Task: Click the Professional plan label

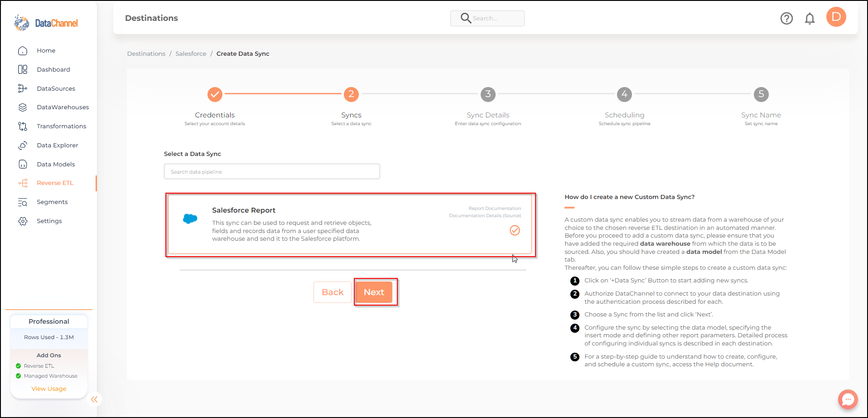Action: [x=49, y=321]
